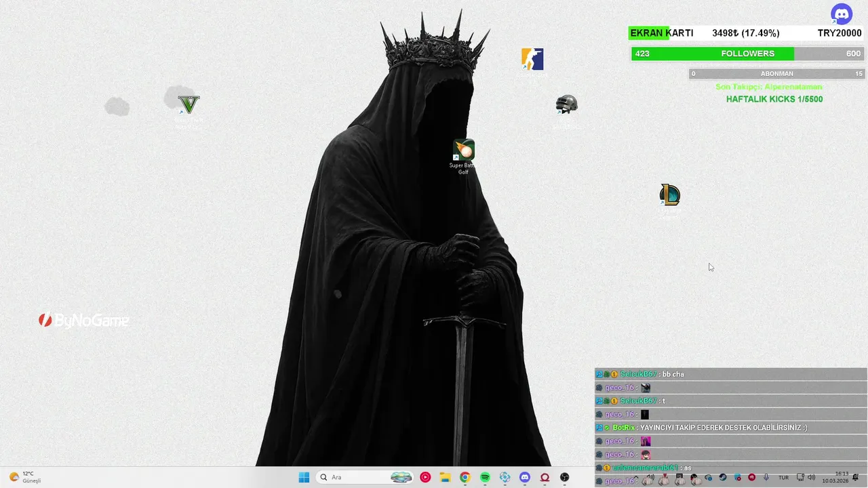Open the Windows Start menu
This screenshot has height=488, width=868.
[x=304, y=477]
